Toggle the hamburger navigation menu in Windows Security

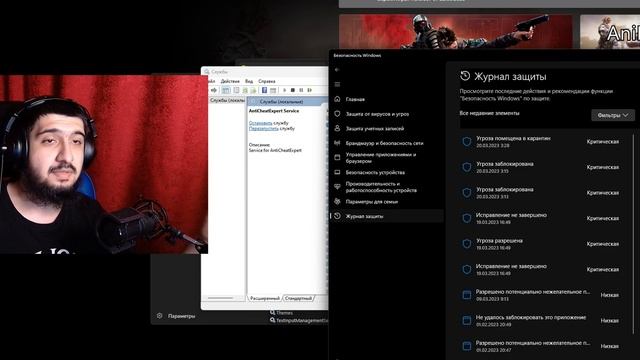337,84
